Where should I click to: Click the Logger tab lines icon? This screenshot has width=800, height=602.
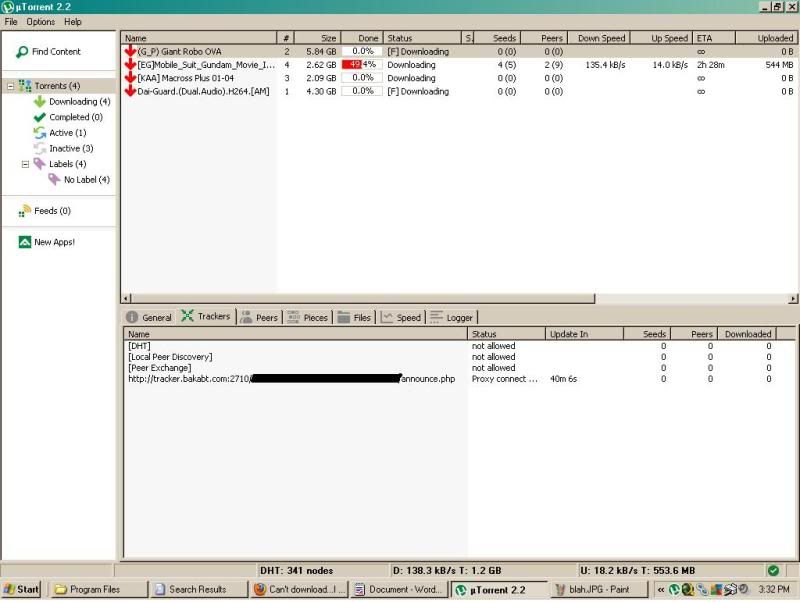(436, 317)
